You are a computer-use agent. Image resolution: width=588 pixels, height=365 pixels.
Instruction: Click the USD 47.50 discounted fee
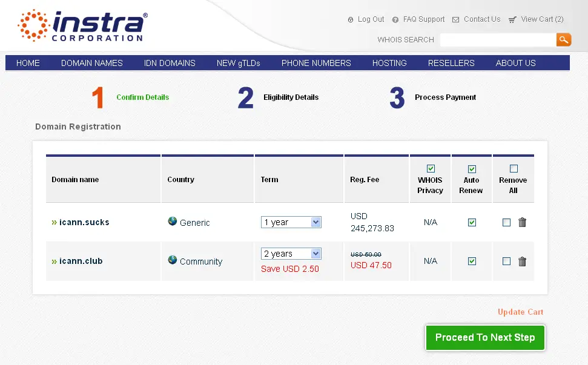coord(371,265)
